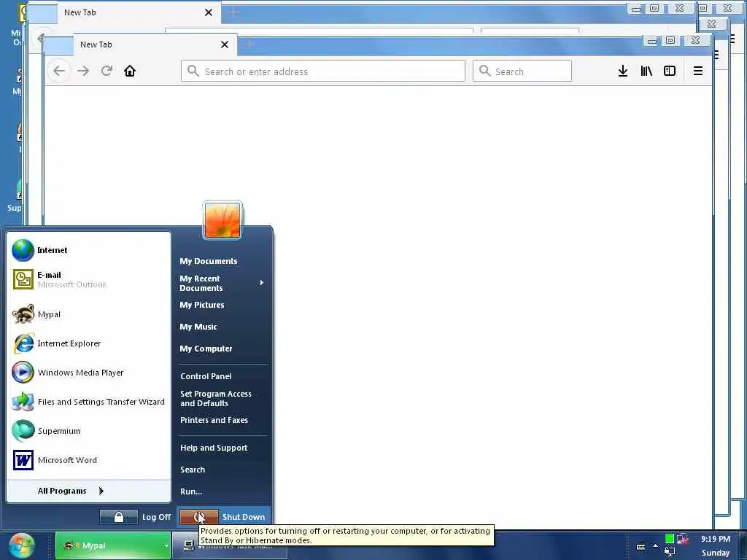Image resolution: width=747 pixels, height=560 pixels.
Task: Close New Tab in back browser window
Action: pos(209,12)
